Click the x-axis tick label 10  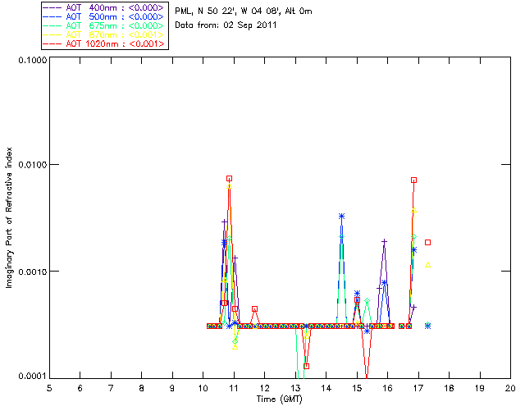pyautogui.click(x=203, y=388)
